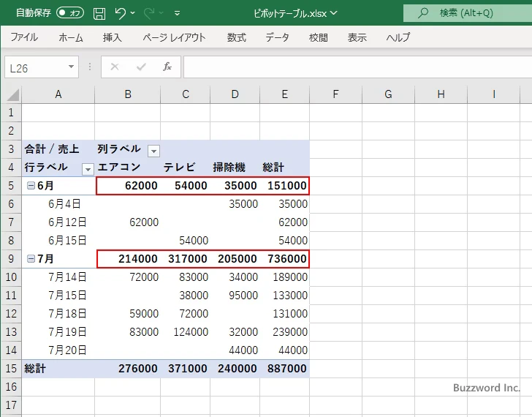This screenshot has width=532, height=417.
Task: Click the 総計 label in row 15
Action: pos(58,369)
